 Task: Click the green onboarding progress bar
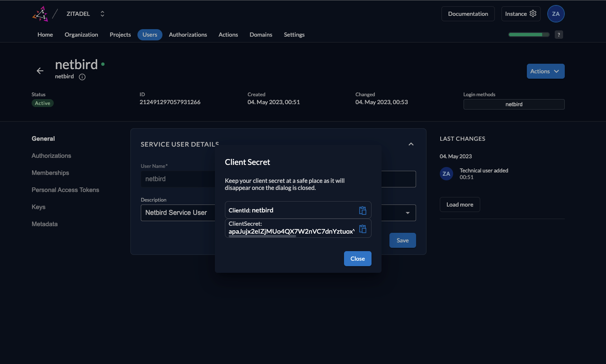click(x=529, y=35)
